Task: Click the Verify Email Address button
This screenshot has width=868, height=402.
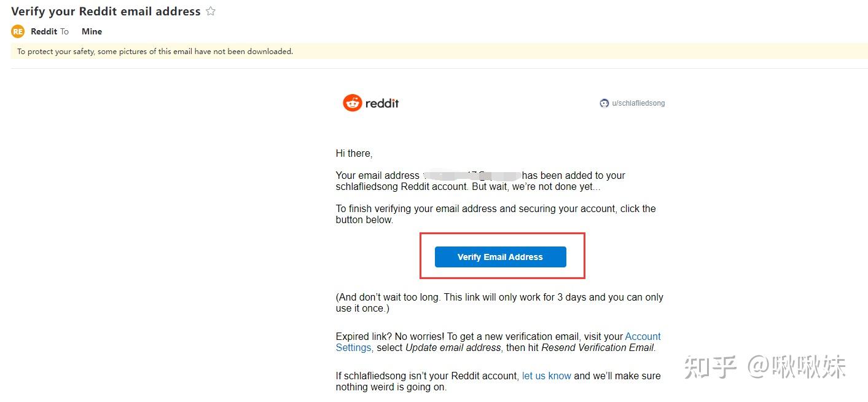Action: click(499, 257)
